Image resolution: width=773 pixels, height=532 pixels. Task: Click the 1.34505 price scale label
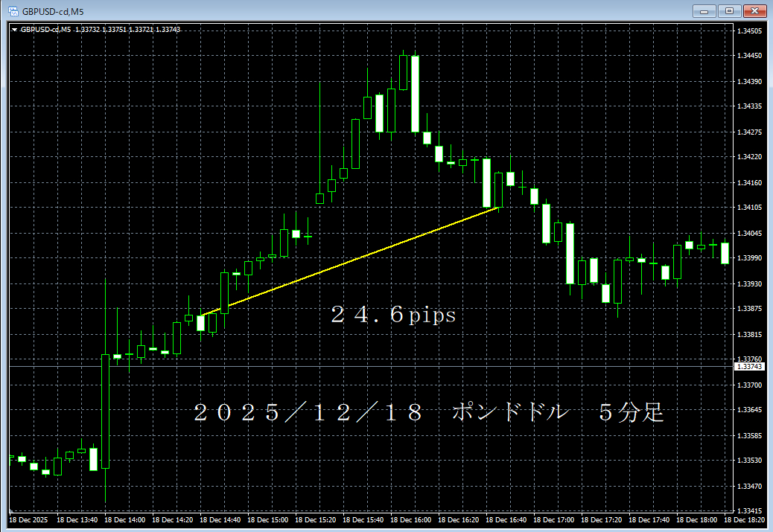[x=749, y=31]
